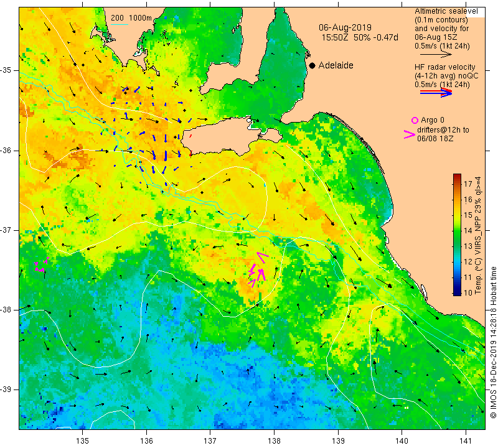This screenshot has width=498, height=448.
Task: Click the '140' longitude axis label
Action: click(x=402, y=441)
